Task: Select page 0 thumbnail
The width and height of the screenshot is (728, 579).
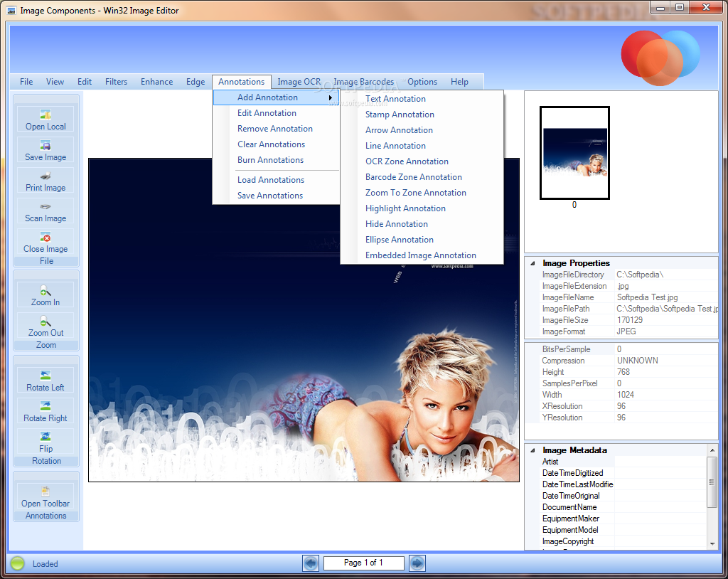Action: tap(574, 153)
